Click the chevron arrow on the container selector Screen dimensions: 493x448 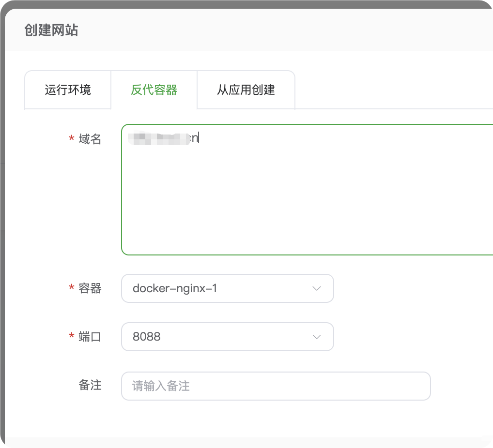pos(316,288)
